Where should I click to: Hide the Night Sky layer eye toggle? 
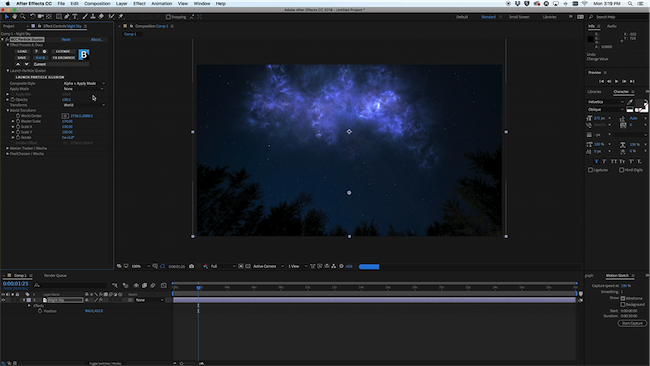3,300
